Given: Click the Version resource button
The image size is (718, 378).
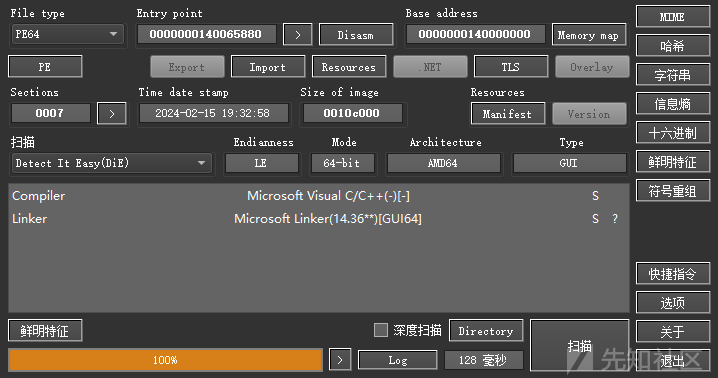Looking at the screenshot, I should [589, 114].
